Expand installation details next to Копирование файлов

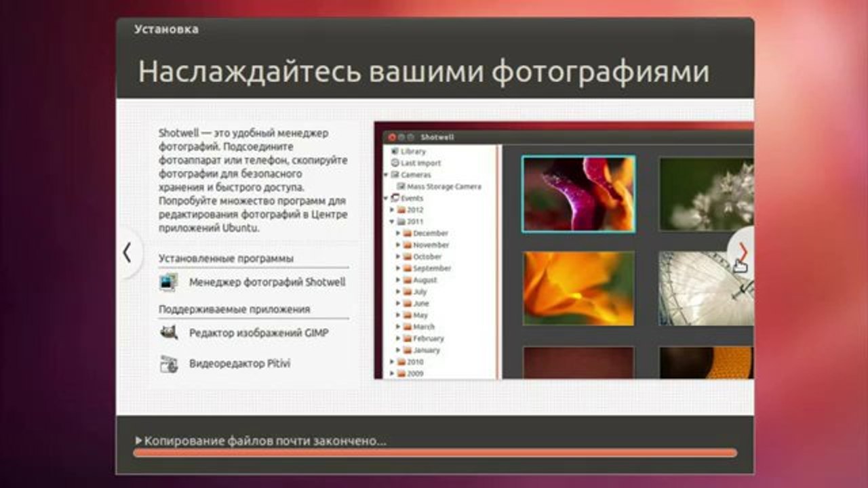coord(139,441)
